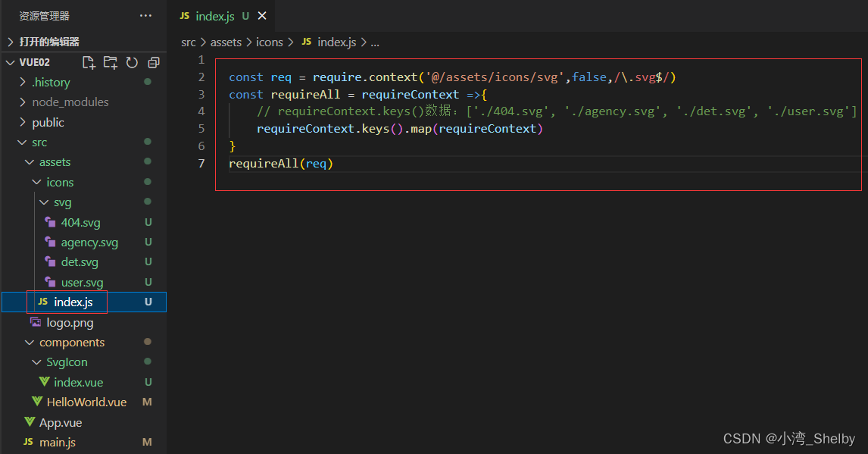Click the JS icon beside main.js
Image resolution: width=868 pixels, height=454 pixels.
(x=29, y=442)
